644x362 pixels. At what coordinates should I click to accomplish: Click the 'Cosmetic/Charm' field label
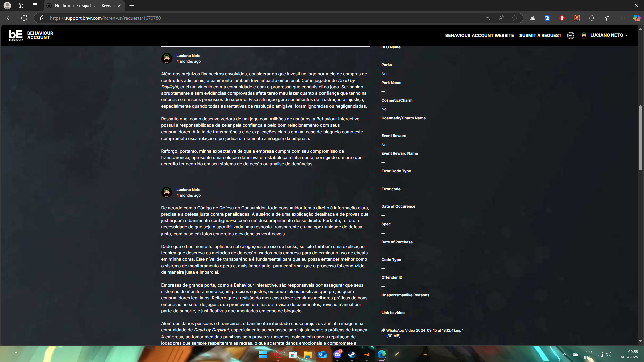(x=397, y=100)
